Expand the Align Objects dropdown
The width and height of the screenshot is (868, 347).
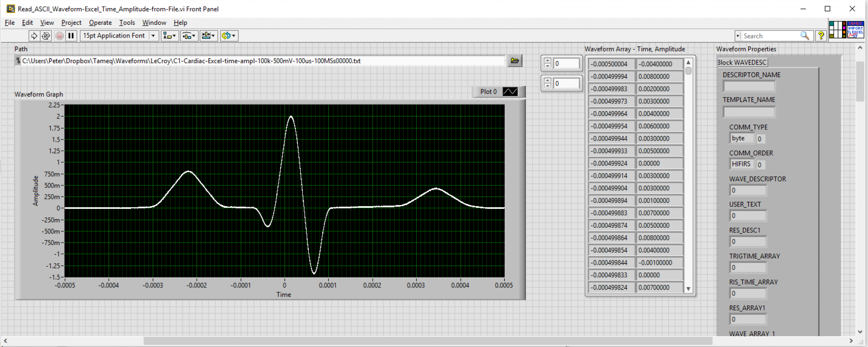click(170, 36)
